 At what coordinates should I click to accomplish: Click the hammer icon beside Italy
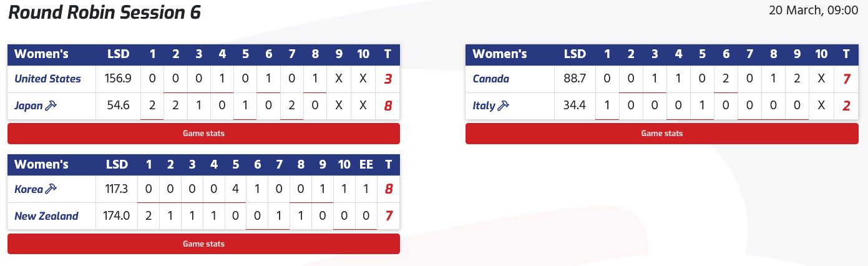coord(503,106)
